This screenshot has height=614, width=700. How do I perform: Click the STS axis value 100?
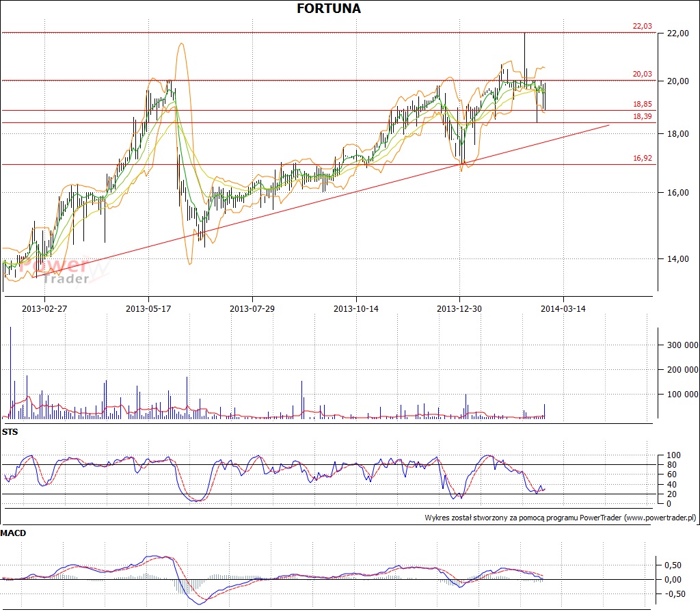point(673,455)
